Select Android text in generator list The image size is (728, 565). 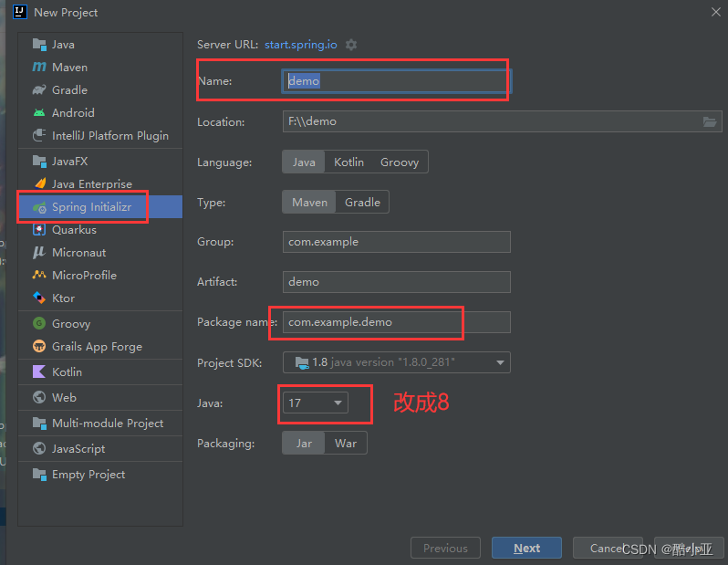(73, 112)
